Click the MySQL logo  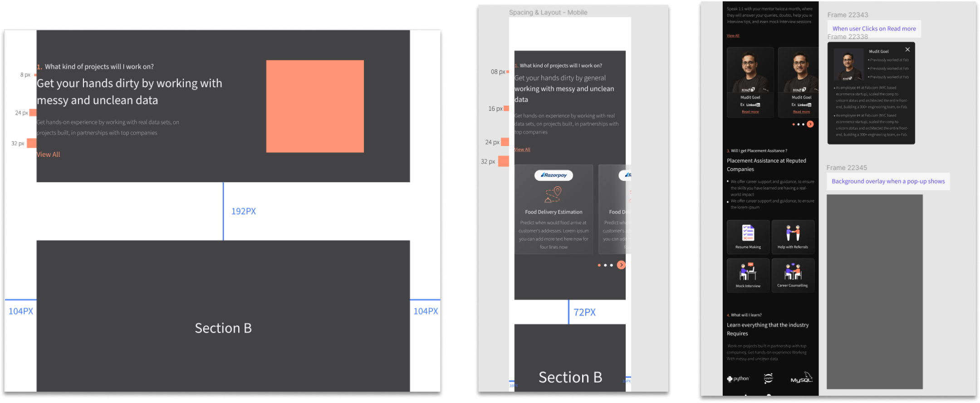[x=801, y=378]
